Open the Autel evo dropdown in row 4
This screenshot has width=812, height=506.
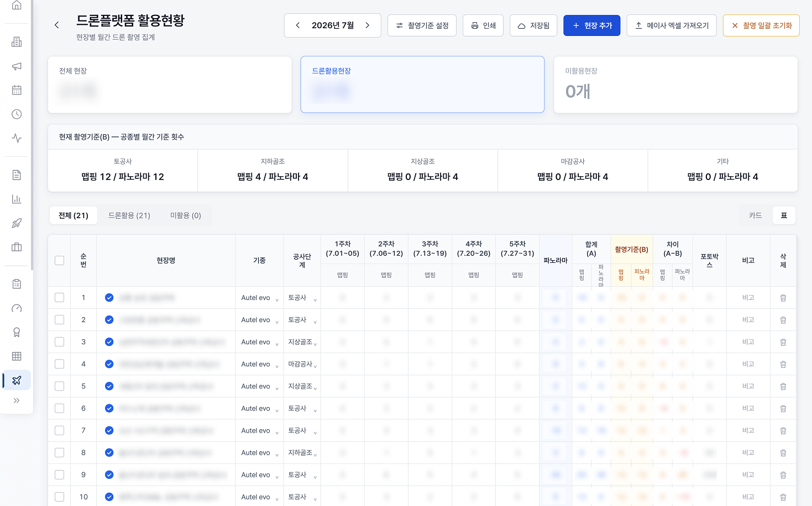pos(259,364)
